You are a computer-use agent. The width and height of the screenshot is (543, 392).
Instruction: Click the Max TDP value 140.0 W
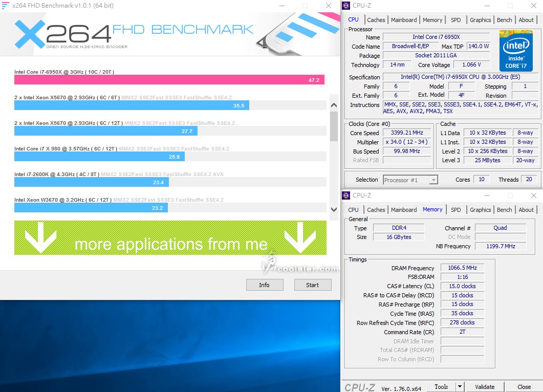tap(479, 46)
